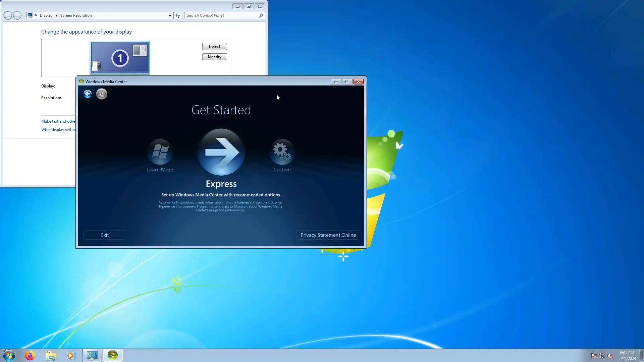Click the Display breadcrumb in address bar
The width and height of the screenshot is (644, 362).
tap(46, 15)
